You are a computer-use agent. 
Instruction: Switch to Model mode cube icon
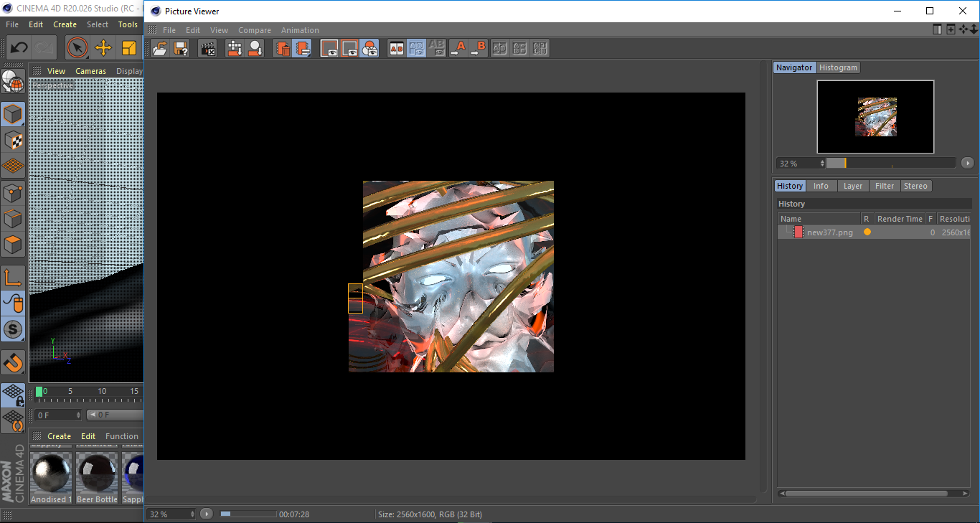(13, 114)
